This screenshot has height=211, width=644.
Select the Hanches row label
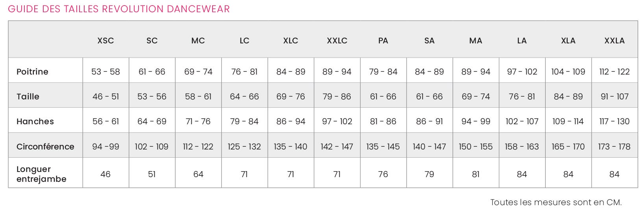[x=35, y=121]
